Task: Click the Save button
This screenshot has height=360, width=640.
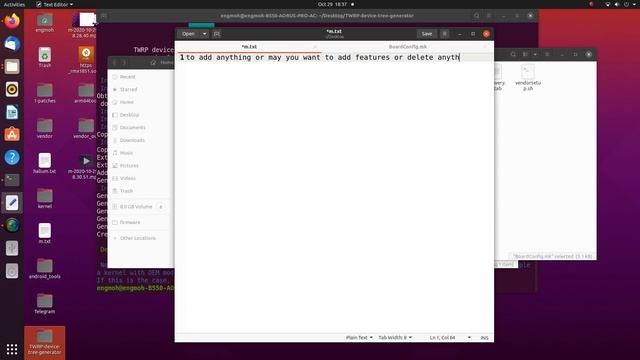Action: click(x=427, y=34)
